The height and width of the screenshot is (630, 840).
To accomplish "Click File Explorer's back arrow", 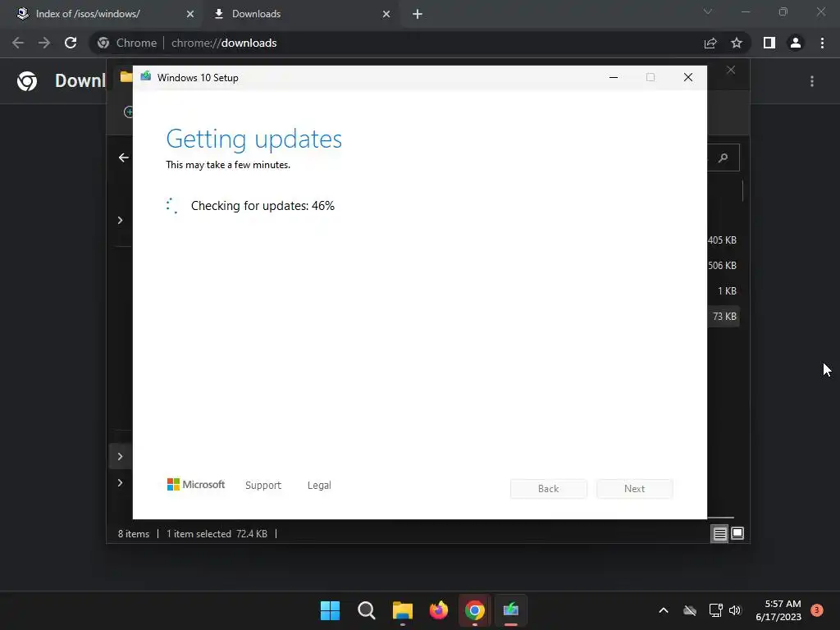I will pos(124,157).
